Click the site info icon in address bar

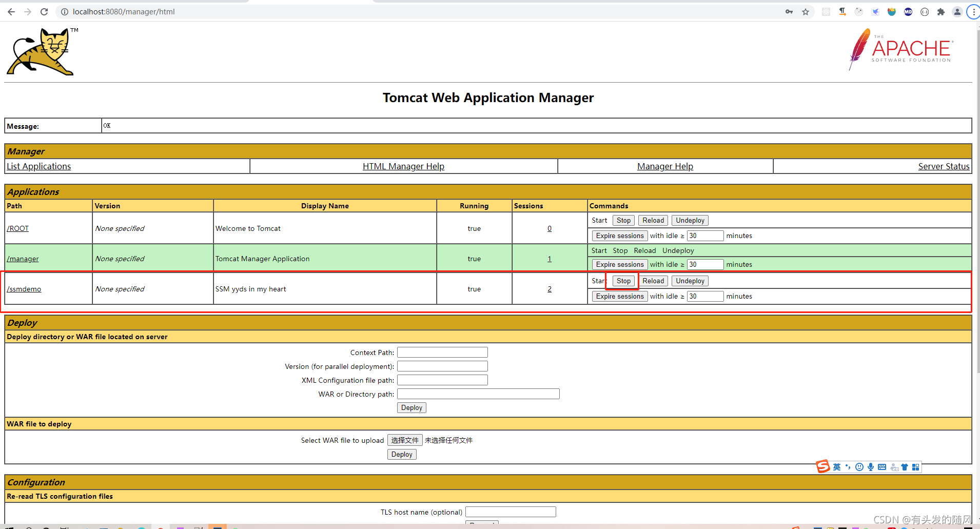click(x=65, y=12)
